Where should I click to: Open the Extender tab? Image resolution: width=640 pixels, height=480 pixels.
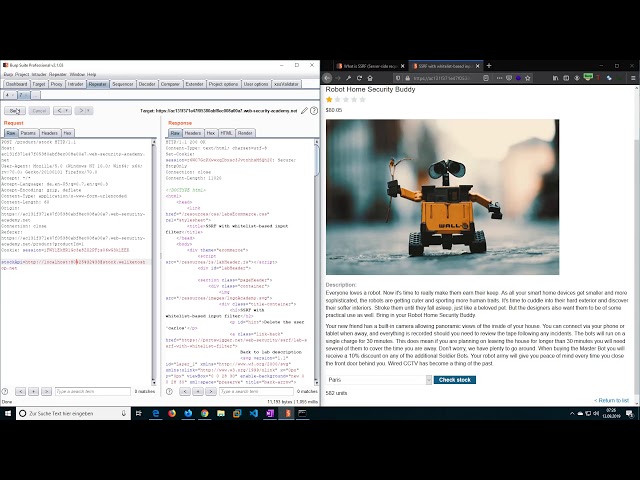click(x=194, y=84)
